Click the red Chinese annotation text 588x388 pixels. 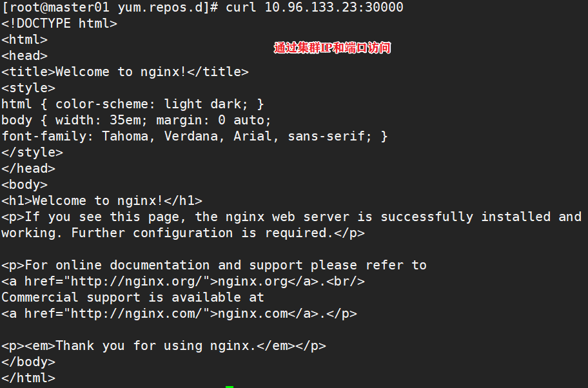point(332,48)
